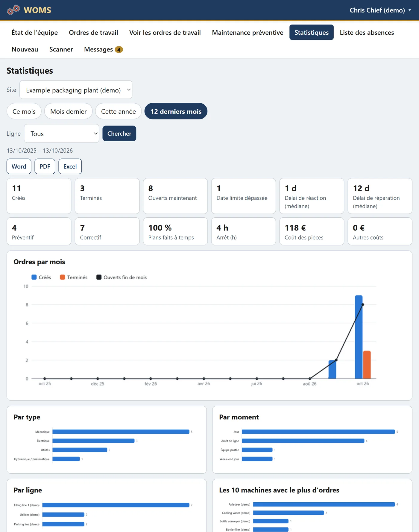The height and width of the screenshot is (532, 419).
Task: Click the Correctif stat card
Action: [107, 231]
